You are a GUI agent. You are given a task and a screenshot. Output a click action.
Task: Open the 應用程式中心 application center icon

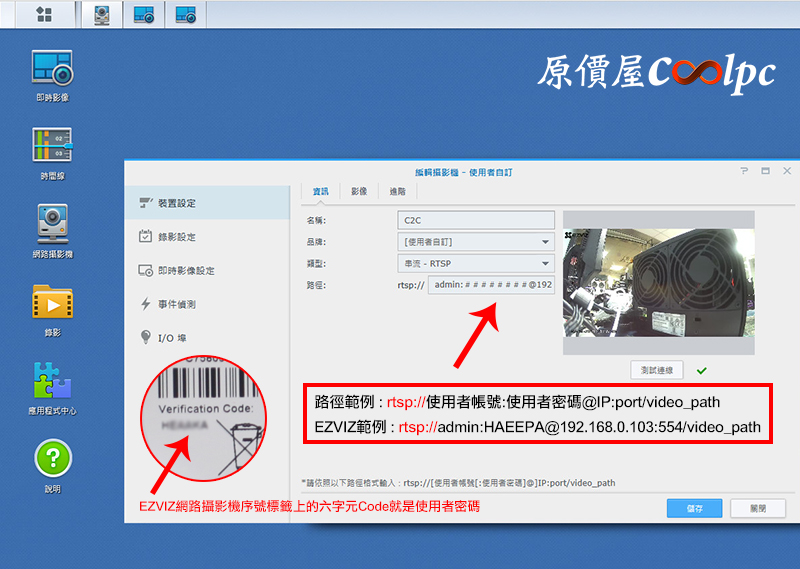click(x=53, y=388)
